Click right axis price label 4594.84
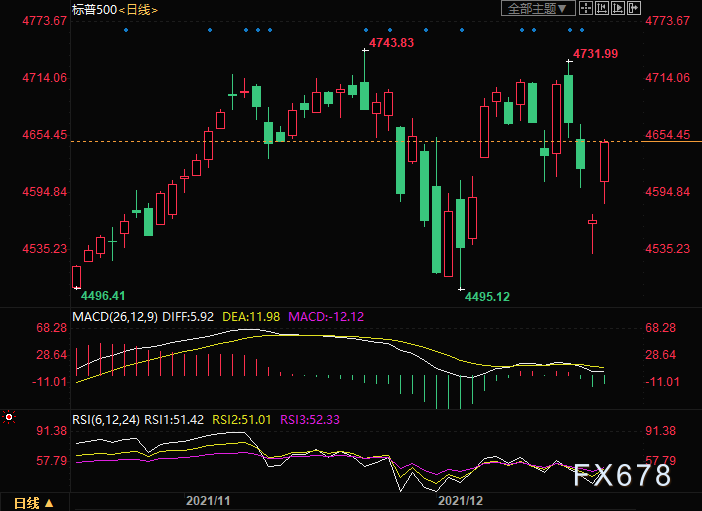Viewport: 702px width, 511px height. tap(667, 192)
